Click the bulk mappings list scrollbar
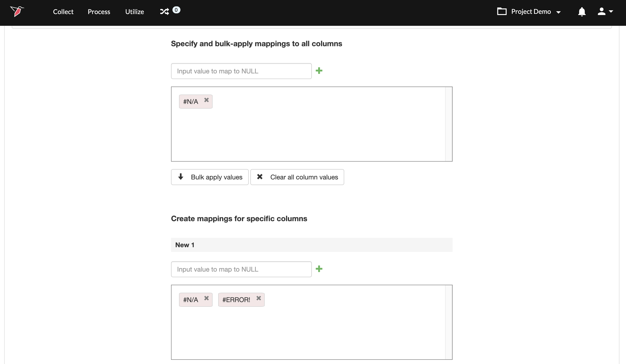This screenshot has width=626, height=364. [x=448, y=124]
